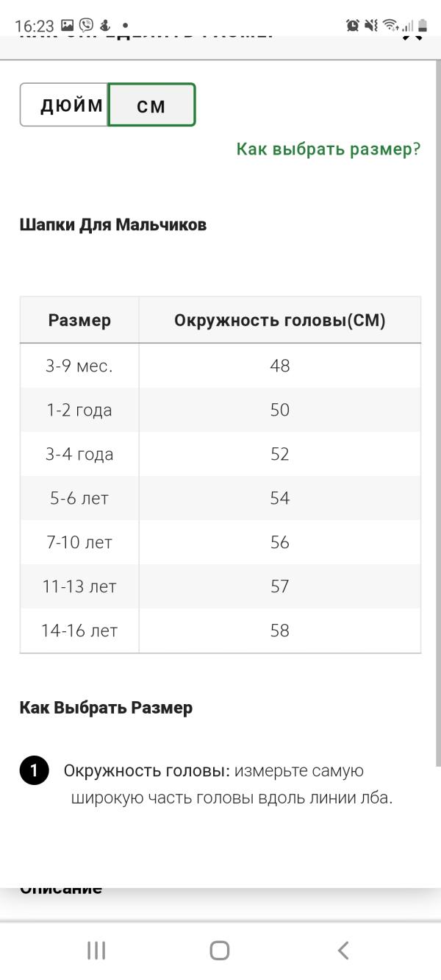Tap the battery indicator icon
Screen dimensions: 441x980
click(423, 25)
